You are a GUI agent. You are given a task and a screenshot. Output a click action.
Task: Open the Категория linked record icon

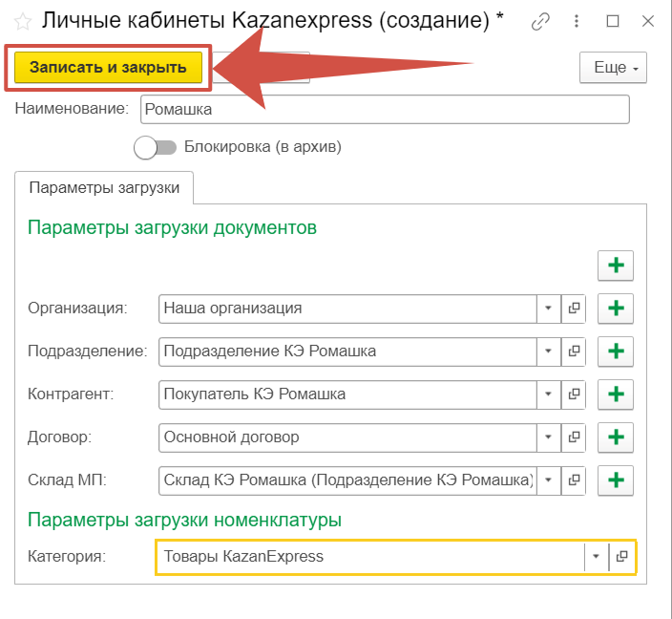click(x=621, y=557)
